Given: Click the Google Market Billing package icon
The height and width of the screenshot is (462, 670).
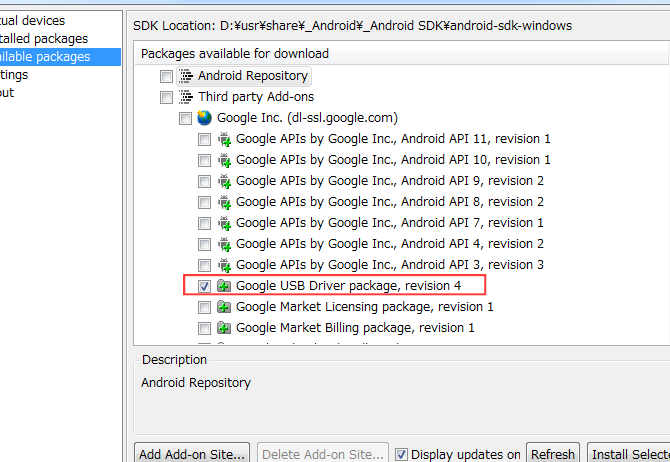Looking at the screenshot, I should (x=224, y=328).
